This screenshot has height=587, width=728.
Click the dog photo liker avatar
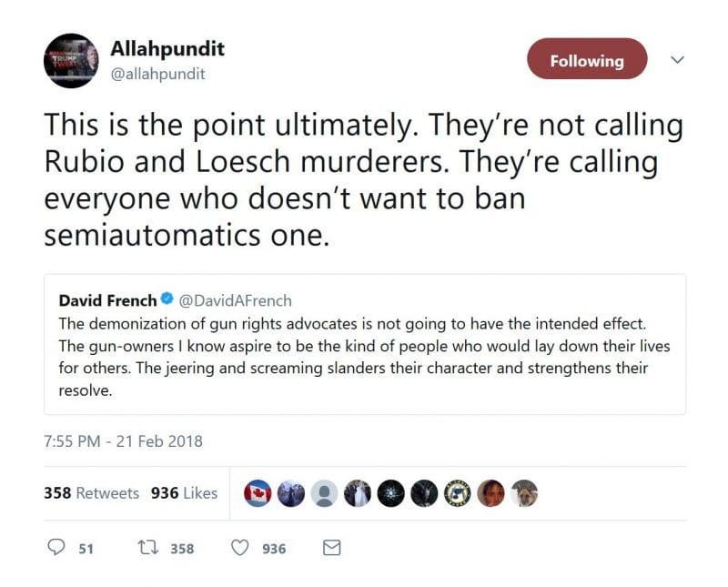(x=524, y=493)
